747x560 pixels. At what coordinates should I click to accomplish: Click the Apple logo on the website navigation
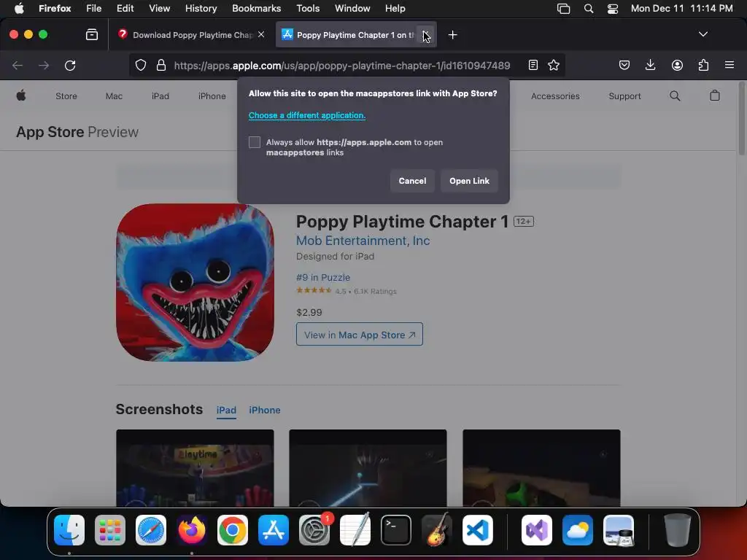(x=21, y=96)
